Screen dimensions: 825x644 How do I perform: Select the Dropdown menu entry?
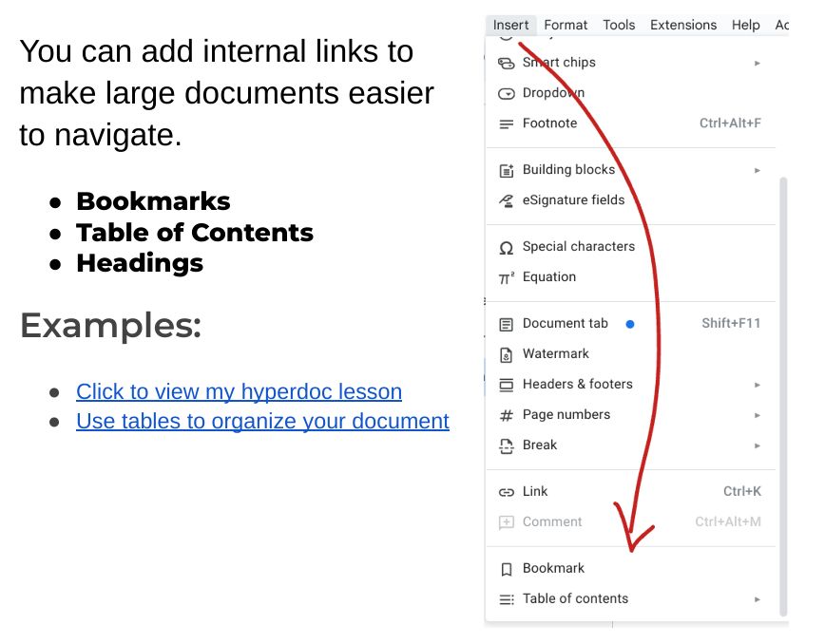pos(630,93)
